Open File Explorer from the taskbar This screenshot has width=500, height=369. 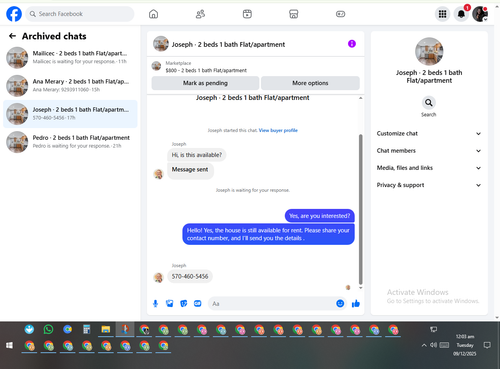tap(106, 330)
